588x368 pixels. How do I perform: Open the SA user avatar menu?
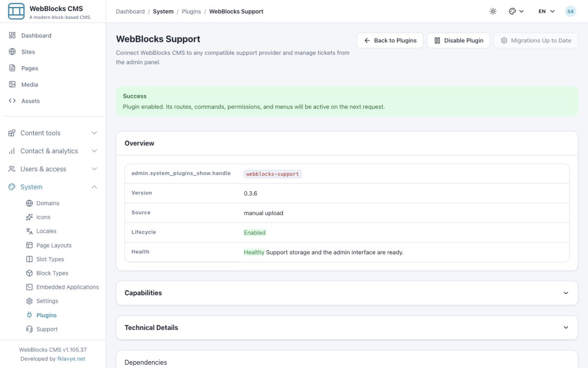point(571,11)
